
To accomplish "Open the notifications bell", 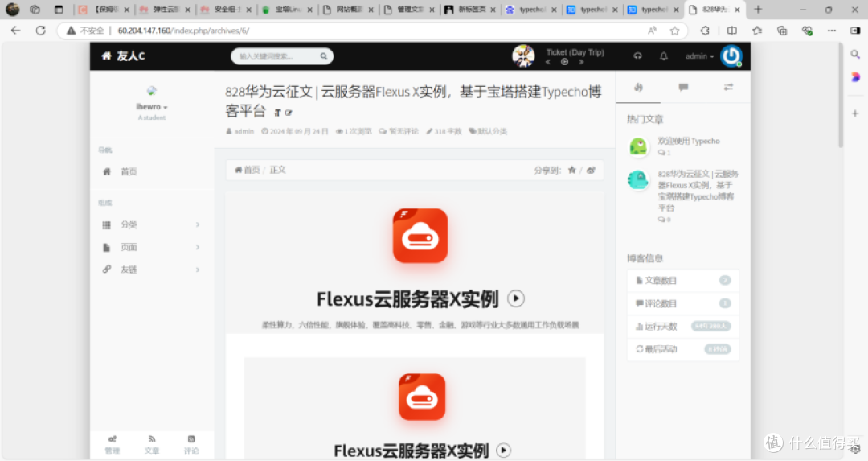I will [664, 56].
